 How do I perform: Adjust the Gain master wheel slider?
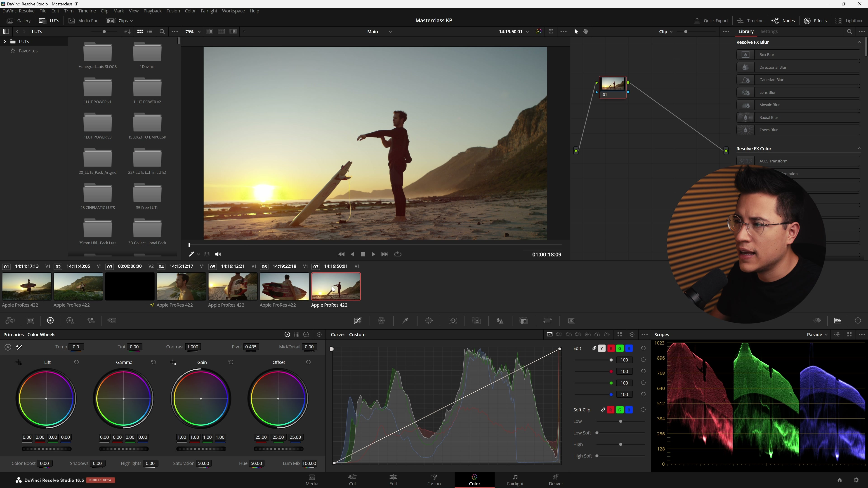(201, 449)
